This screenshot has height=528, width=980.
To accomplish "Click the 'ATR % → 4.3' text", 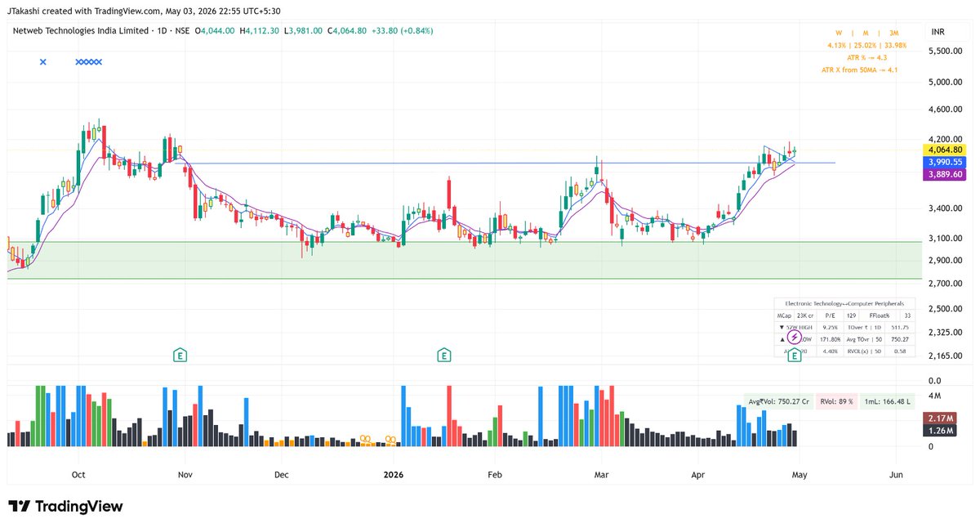I will coord(867,58).
